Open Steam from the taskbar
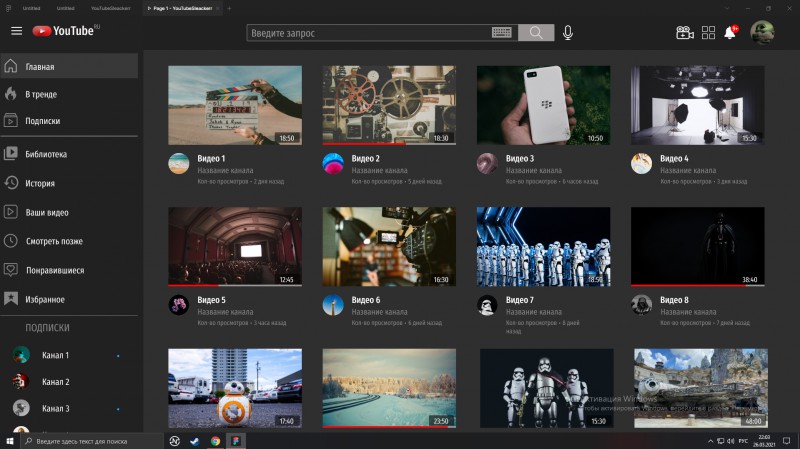Viewport: 800px width, 449px height. click(x=195, y=441)
